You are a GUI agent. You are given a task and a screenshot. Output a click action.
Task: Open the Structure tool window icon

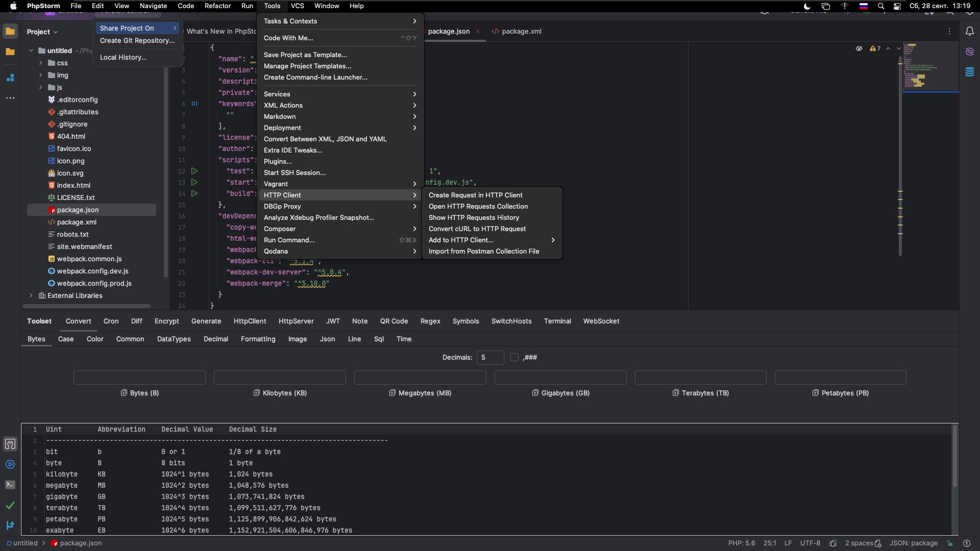tap(10, 78)
